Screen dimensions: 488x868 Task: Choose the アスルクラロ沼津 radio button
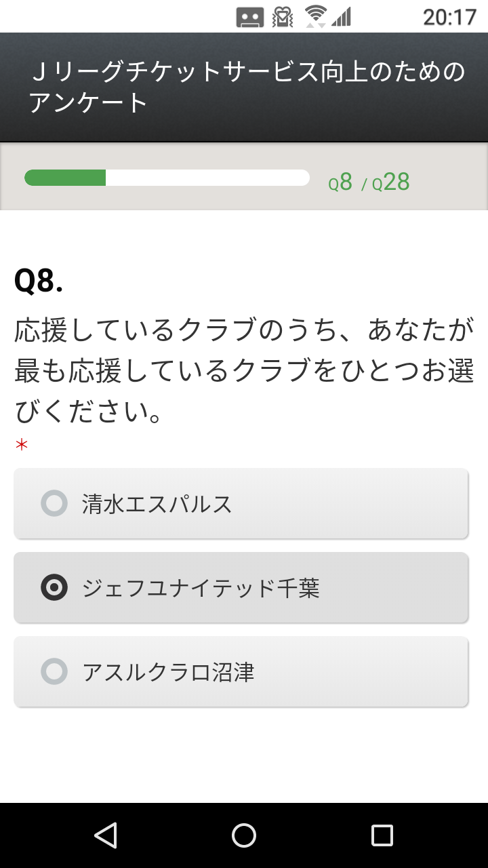pos(54,671)
